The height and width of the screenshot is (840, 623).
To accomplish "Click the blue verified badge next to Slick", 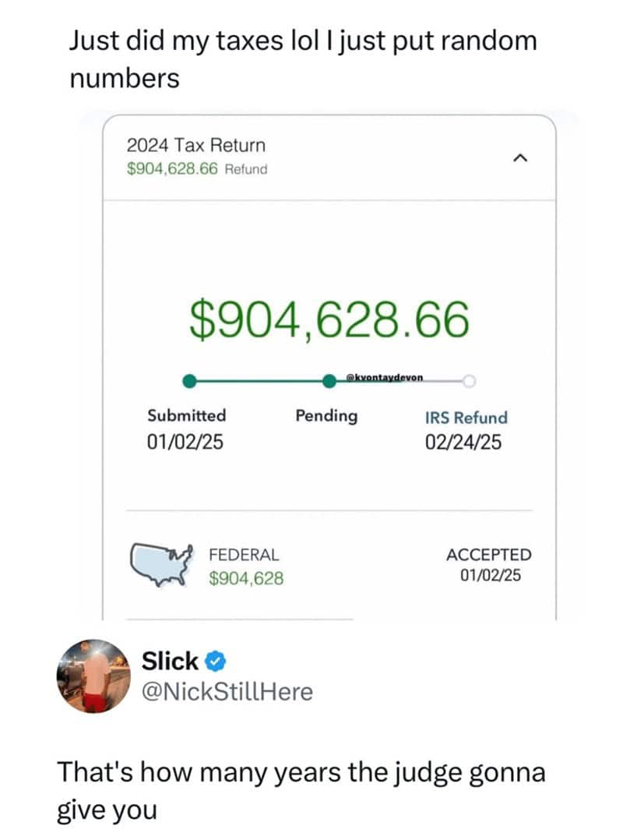I will pos(216,662).
